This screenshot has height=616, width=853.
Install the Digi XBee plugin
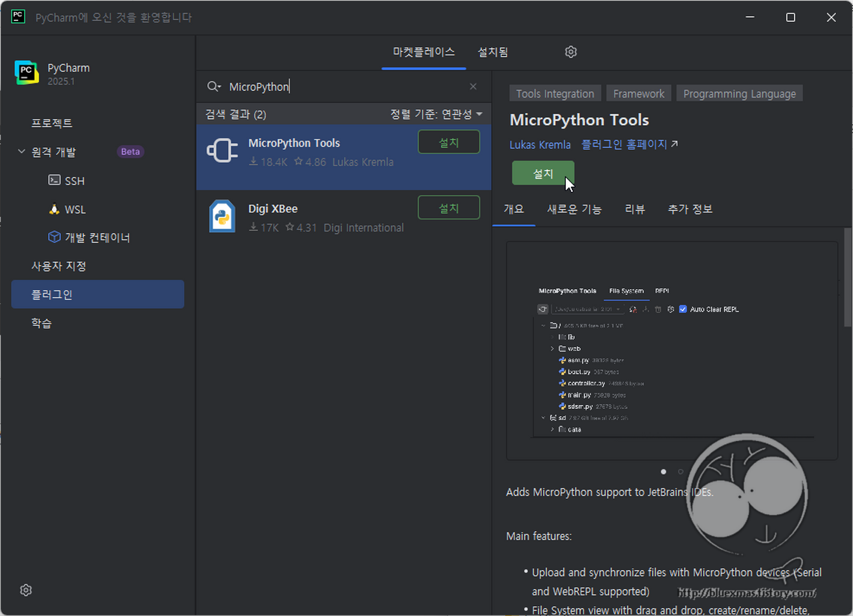(x=448, y=208)
